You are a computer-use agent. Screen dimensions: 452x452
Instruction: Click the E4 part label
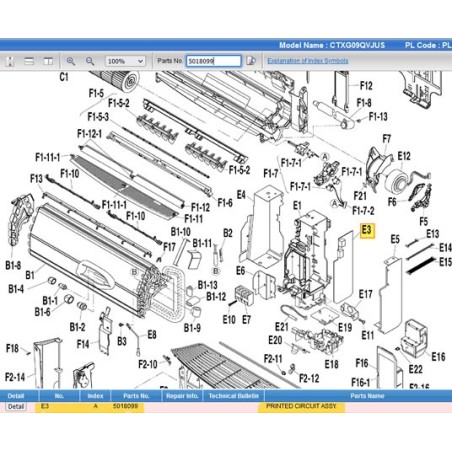[x=241, y=194]
